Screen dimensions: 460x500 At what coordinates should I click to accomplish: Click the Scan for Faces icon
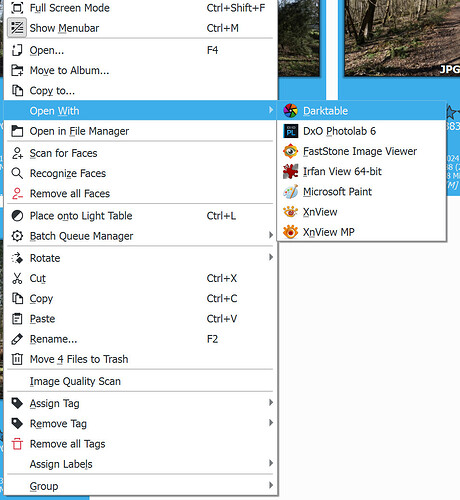point(17,153)
